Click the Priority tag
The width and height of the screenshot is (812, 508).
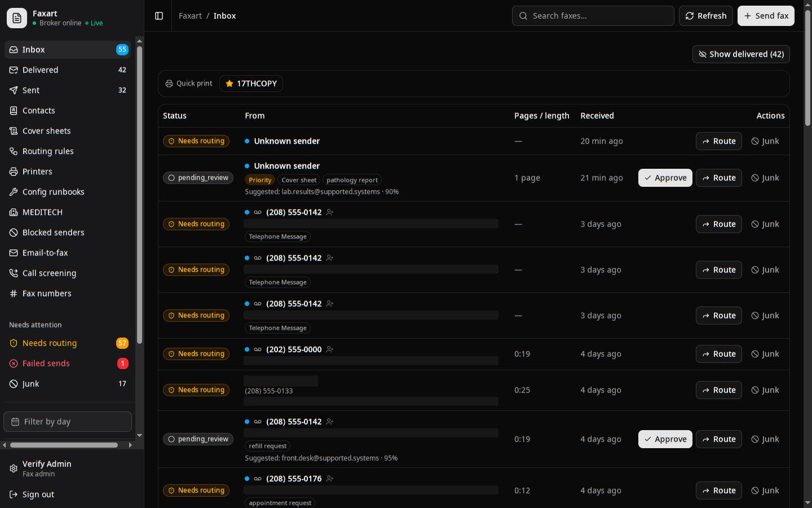260,180
